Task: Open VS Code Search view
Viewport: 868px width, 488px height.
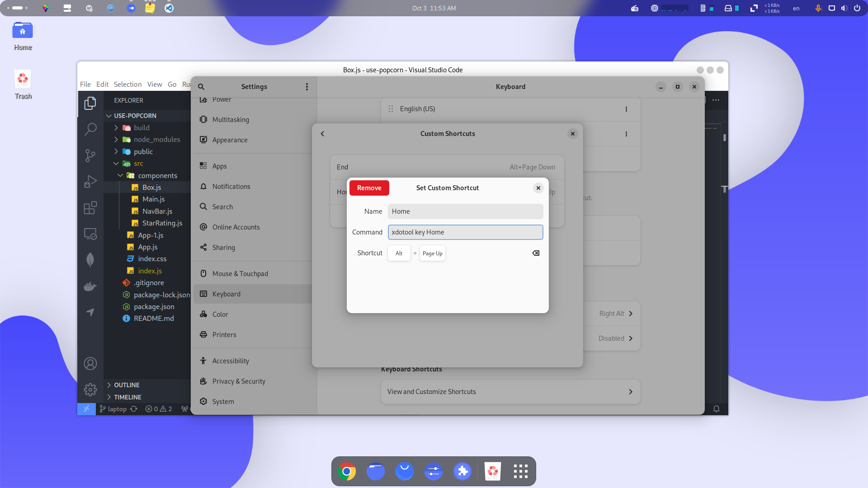Action: (90, 130)
